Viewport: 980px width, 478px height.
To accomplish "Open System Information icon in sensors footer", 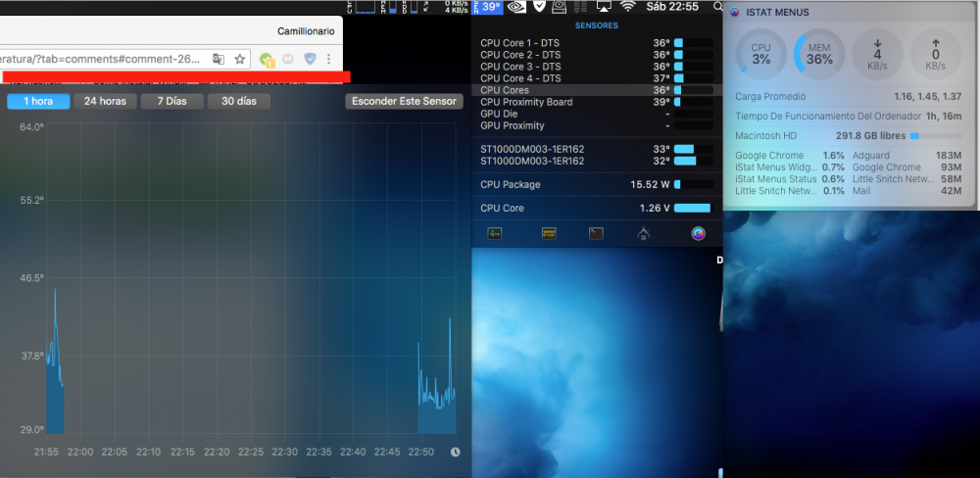I will point(644,234).
